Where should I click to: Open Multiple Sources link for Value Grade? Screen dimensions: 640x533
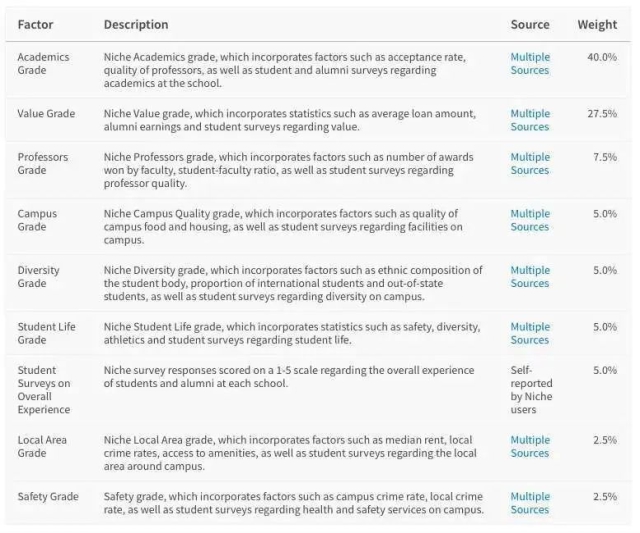coord(530,120)
